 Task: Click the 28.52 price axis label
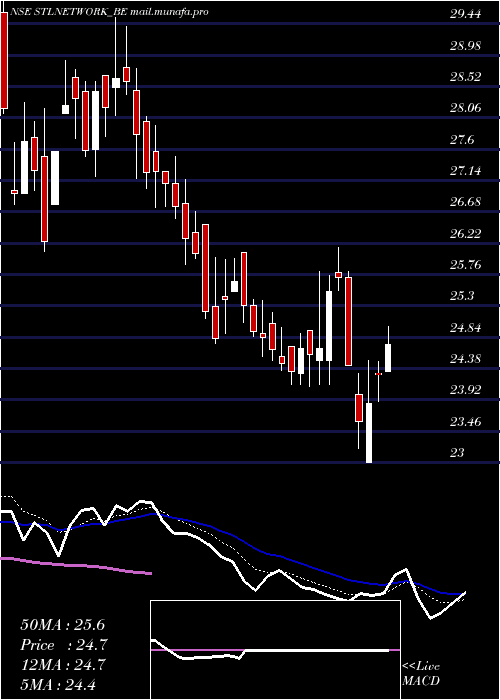pos(465,77)
